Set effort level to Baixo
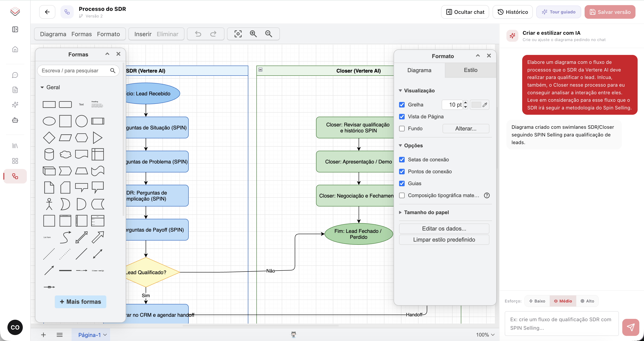Image resolution: width=644 pixels, height=341 pixels. coord(537,301)
